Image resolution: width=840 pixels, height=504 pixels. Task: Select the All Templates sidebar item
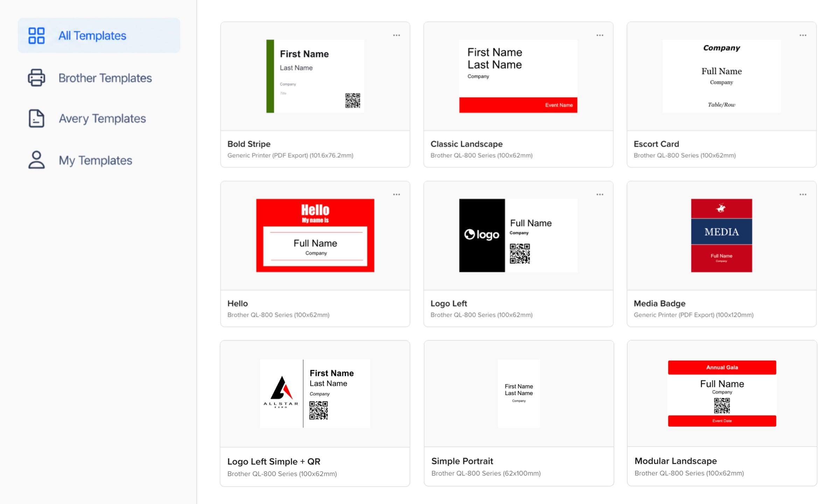pos(99,36)
